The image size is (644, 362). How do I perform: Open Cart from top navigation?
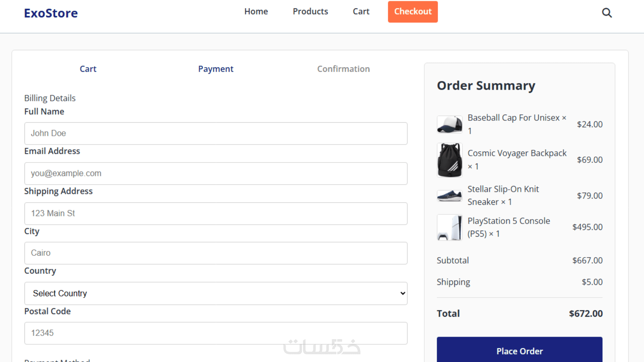[x=361, y=11]
